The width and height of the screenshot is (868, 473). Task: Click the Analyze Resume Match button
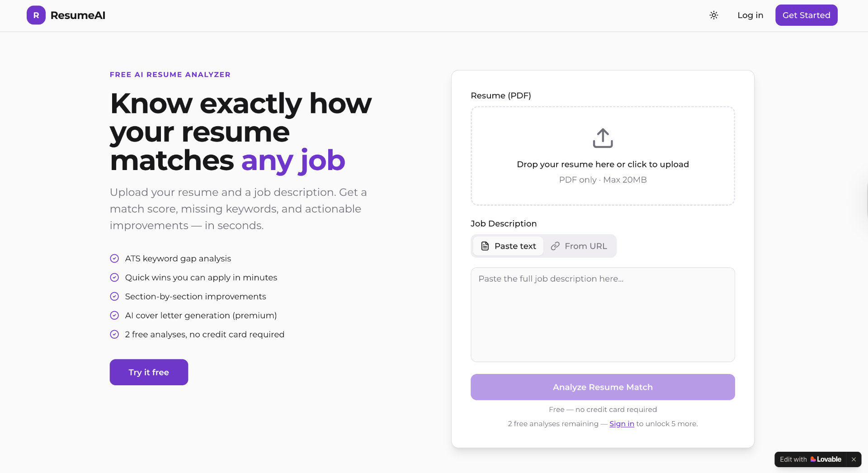coord(603,387)
